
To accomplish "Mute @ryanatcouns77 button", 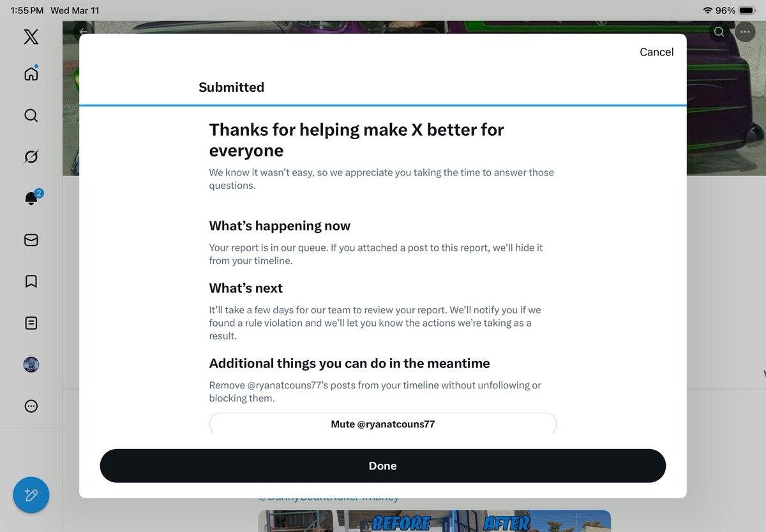I will (383, 424).
